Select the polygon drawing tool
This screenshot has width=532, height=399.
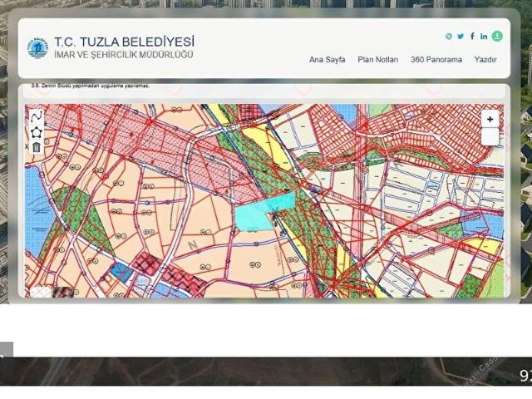tap(37, 132)
